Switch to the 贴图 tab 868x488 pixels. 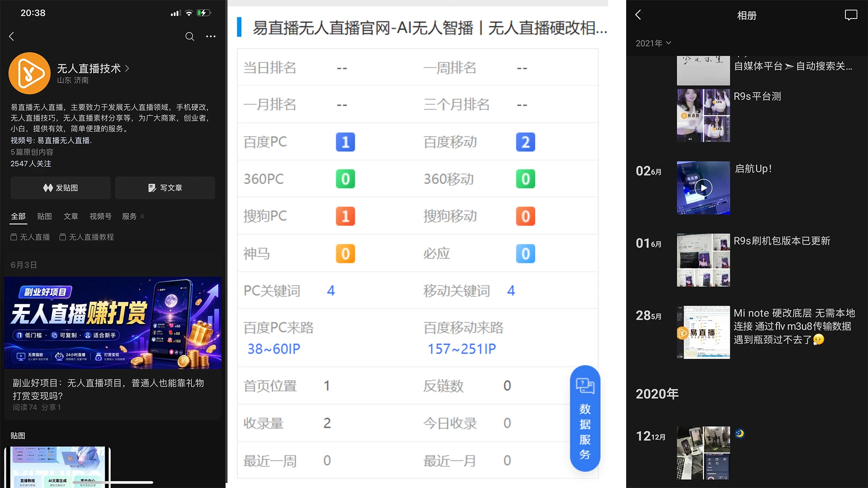pyautogui.click(x=44, y=216)
